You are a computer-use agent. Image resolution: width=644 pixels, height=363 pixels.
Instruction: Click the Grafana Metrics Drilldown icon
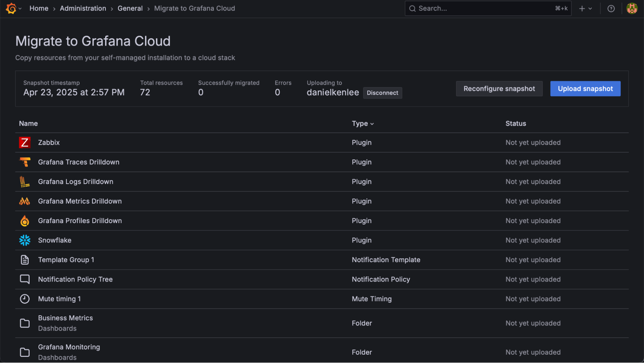(25, 201)
